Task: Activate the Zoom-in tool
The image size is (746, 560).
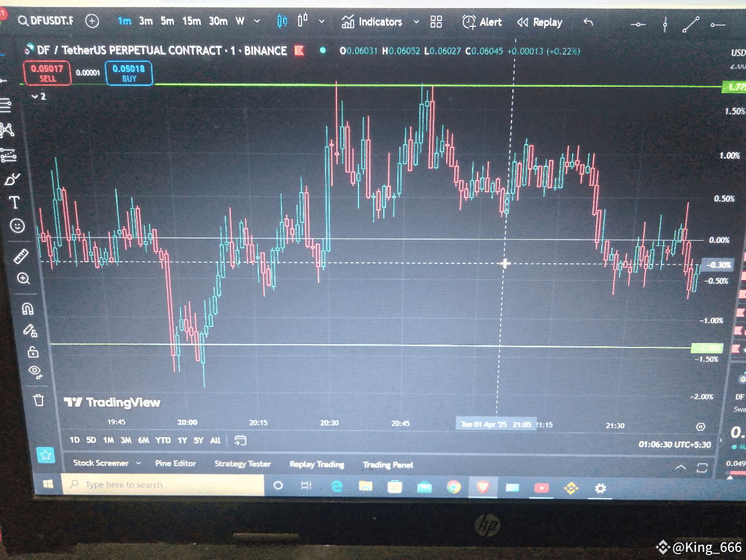Action: (x=23, y=279)
